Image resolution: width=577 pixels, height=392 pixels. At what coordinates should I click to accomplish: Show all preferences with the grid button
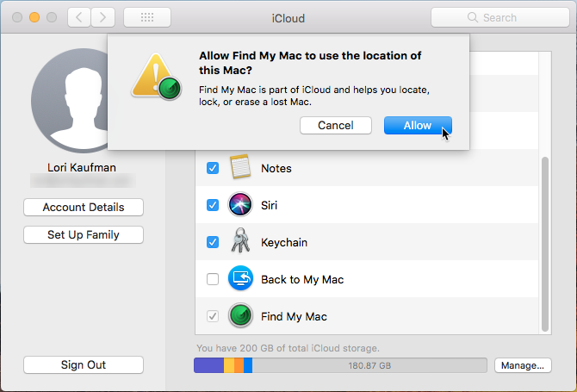pos(147,17)
